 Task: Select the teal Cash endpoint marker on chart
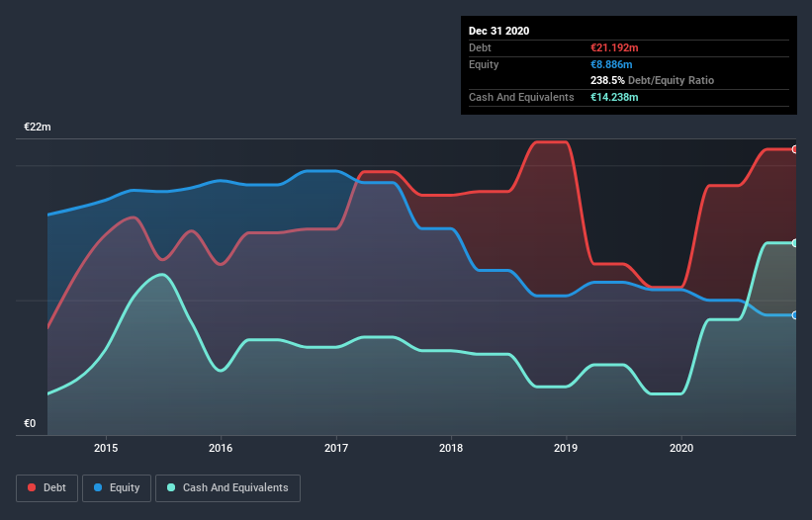coord(795,243)
